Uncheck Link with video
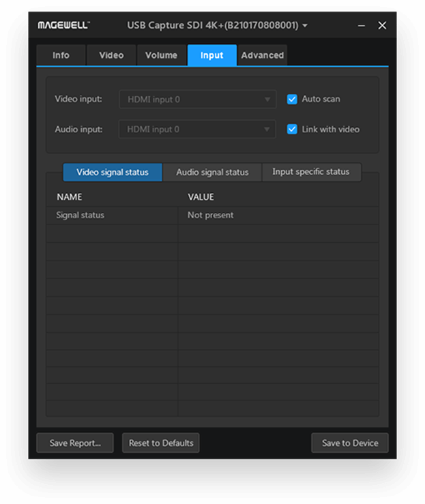Viewport: 425px width, 504px height. pos(292,129)
